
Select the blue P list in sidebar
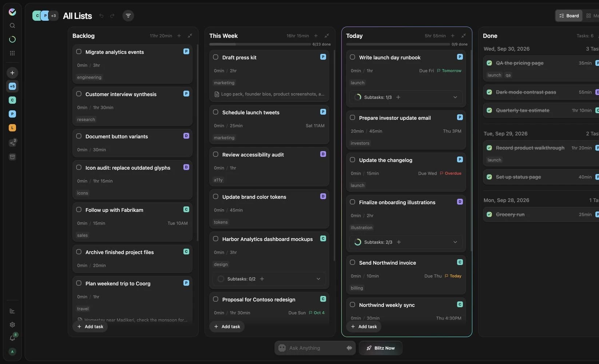coord(12,114)
